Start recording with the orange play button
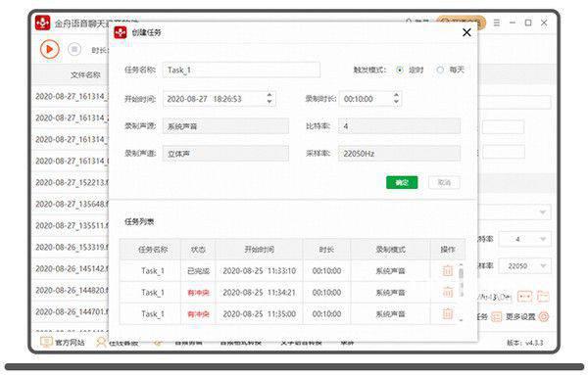 point(50,49)
